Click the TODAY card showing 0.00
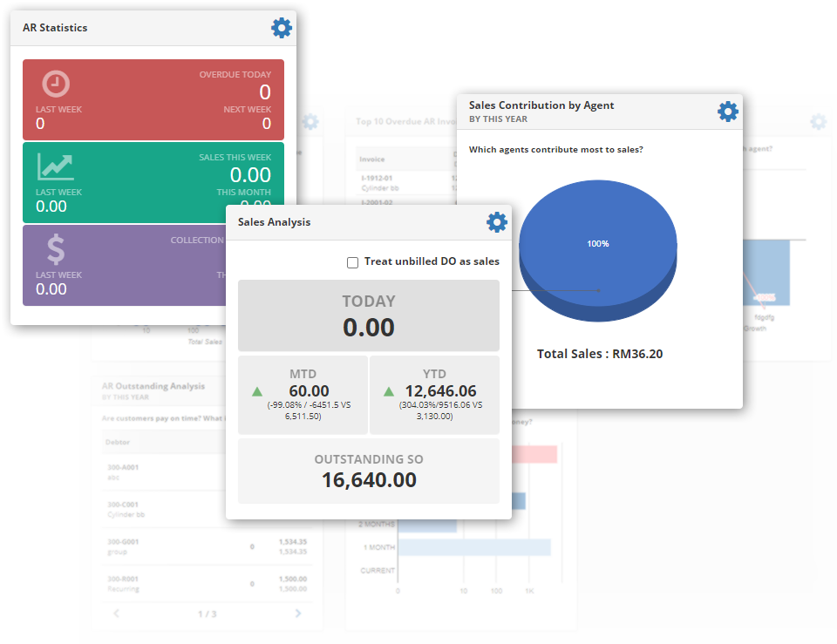 [x=368, y=314]
